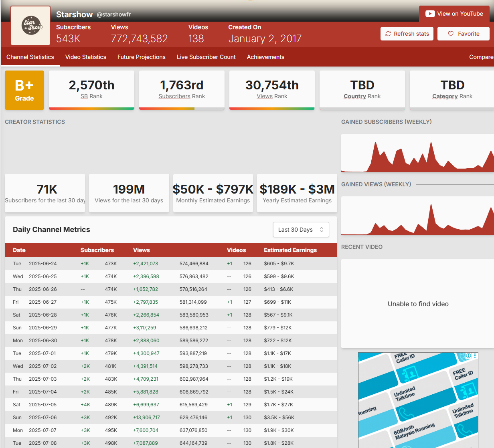Refresh stats for the channel
This screenshot has height=448, width=494.
click(x=407, y=34)
